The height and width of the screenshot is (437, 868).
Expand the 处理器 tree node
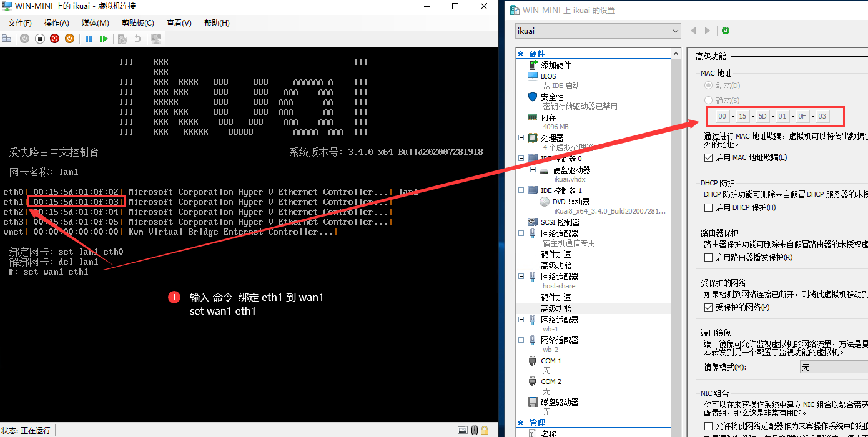click(x=521, y=138)
